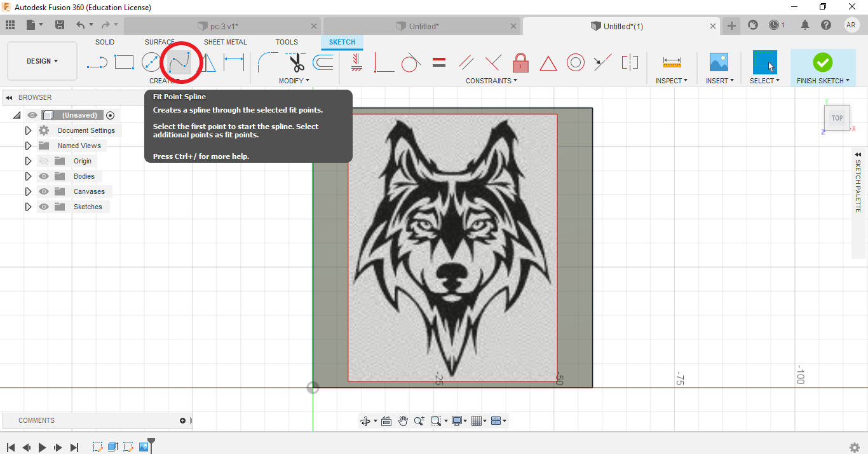
Task: Select the Fillet tool in Modify
Action: pyautogui.click(x=268, y=62)
